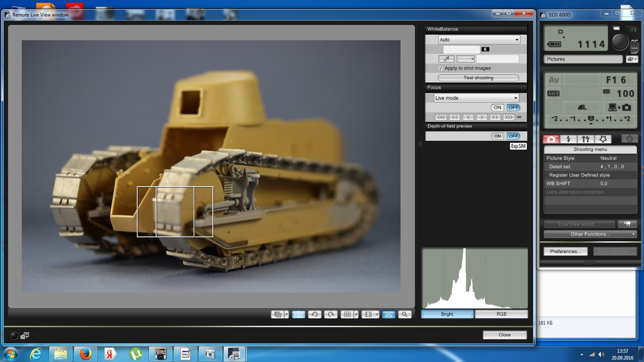Open Preferences in EOS 600D window
Viewport: 644px width, 362px height.
[565, 251]
